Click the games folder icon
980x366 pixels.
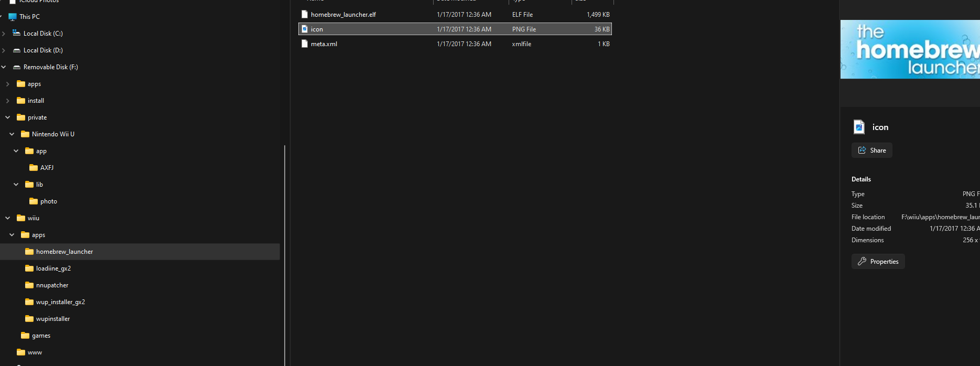coord(25,335)
